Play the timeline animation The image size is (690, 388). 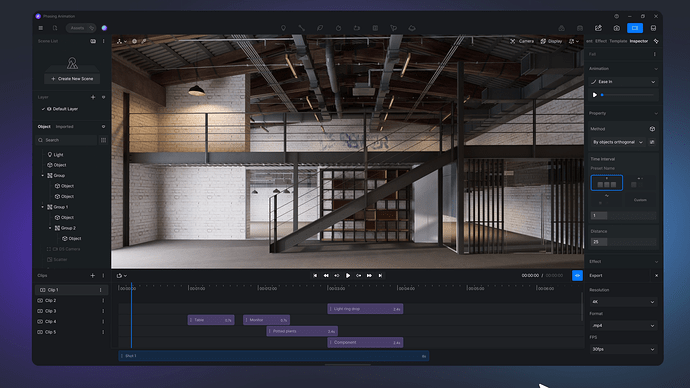pos(348,275)
